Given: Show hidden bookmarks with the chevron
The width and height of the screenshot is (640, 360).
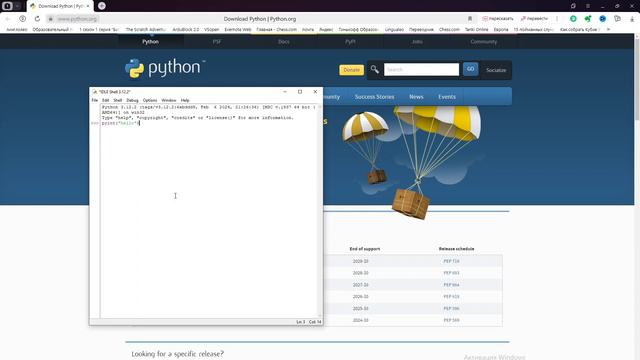Looking at the screenshot, I should (608, 29).
